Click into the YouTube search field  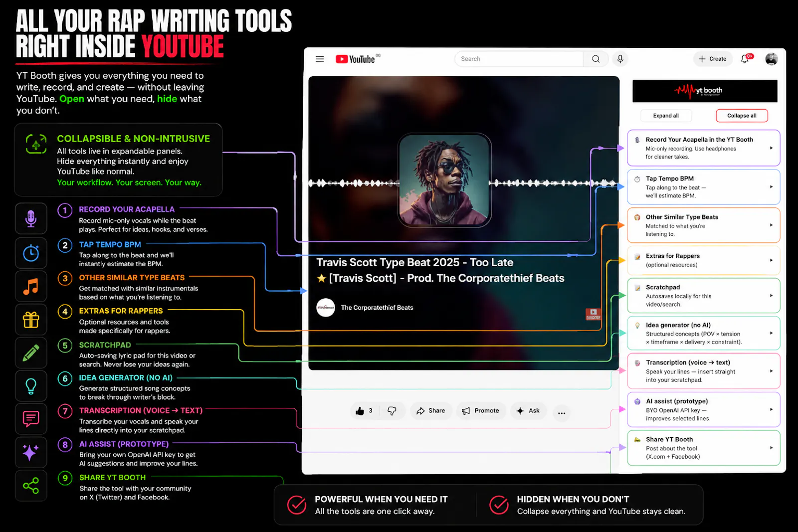pos(519,59)
